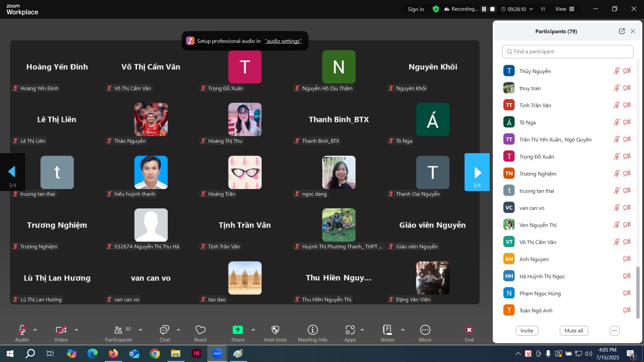Expand video options arrow next to Video
Image resolution: width=644 pixels, height=362 pixels.
tap(76, 330)
